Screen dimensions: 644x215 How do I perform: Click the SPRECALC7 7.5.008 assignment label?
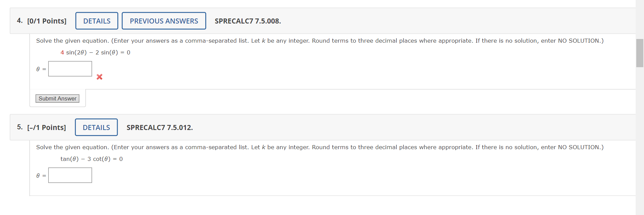click(248, 21)
